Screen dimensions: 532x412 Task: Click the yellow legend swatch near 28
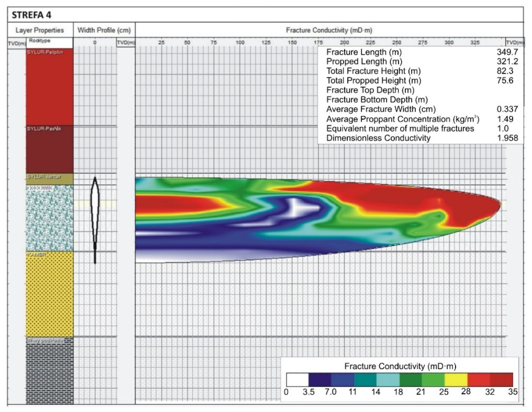click(456, 379)
